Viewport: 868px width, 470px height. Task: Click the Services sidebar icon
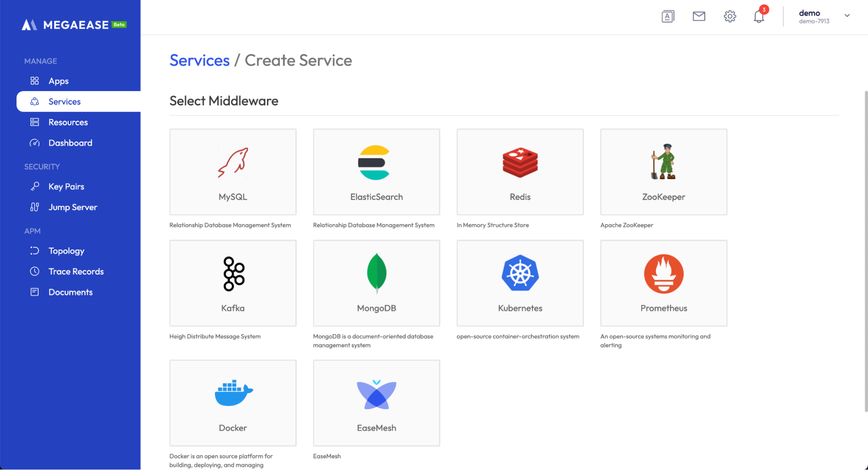point(35,102)
